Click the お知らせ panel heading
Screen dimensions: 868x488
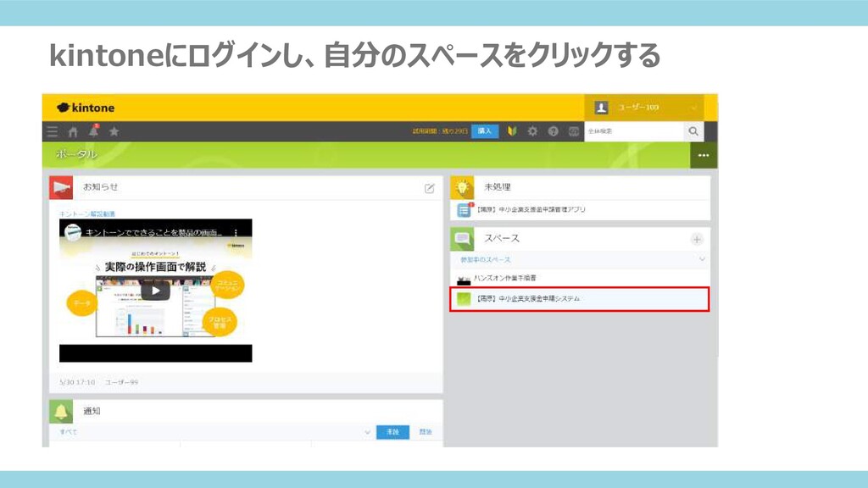(x=101, y=187)
